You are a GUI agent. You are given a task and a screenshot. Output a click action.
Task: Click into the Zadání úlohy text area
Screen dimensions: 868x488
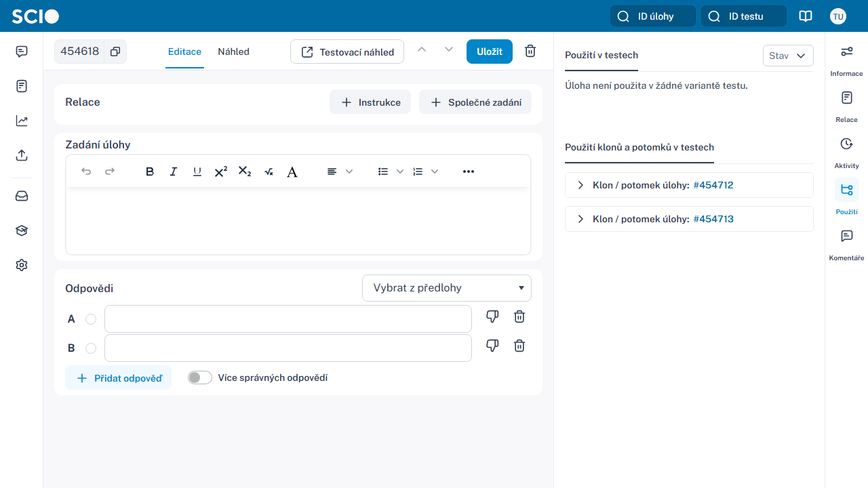tap(298, 220)
